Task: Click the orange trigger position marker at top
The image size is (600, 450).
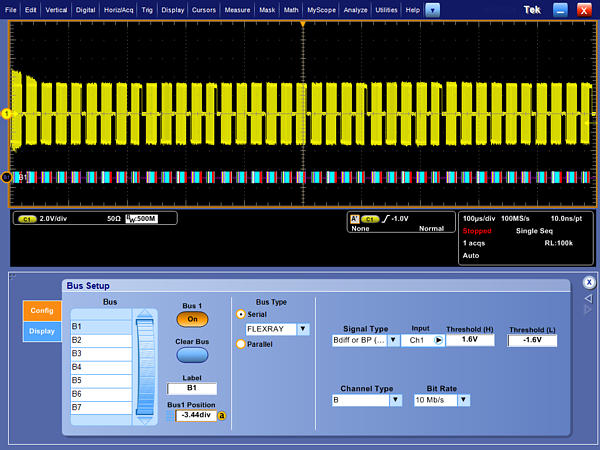Action: (x=302, y=22)
